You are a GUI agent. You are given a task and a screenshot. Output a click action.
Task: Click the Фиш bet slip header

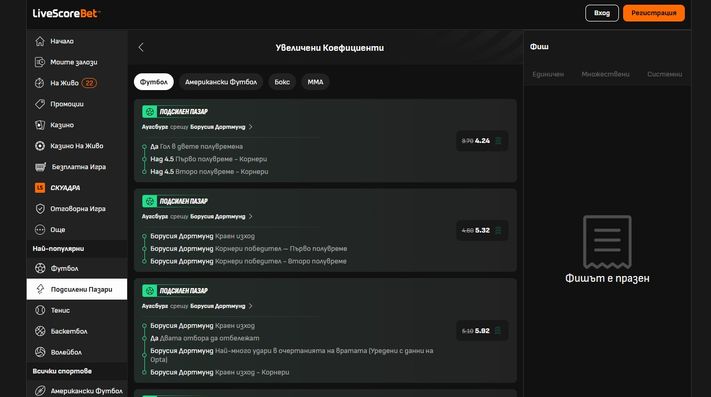coord(539,47)
